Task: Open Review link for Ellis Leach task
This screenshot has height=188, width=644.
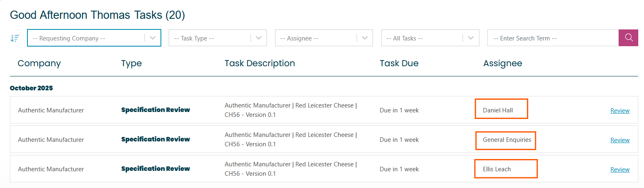Action: point(620,170)
